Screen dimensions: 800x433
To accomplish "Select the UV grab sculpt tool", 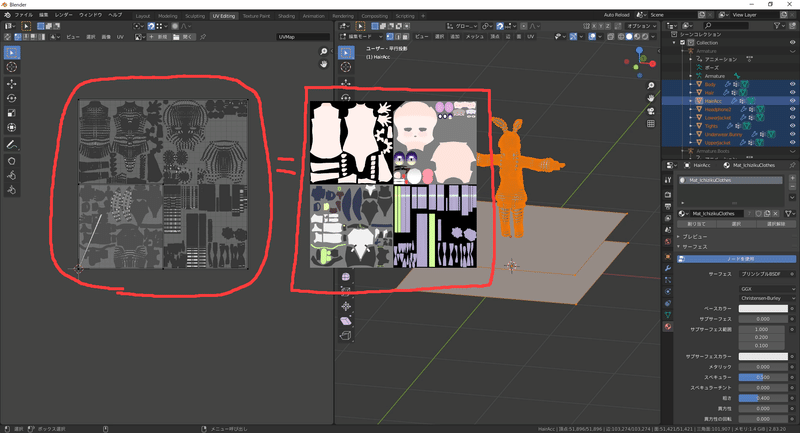I will [11, 161].
